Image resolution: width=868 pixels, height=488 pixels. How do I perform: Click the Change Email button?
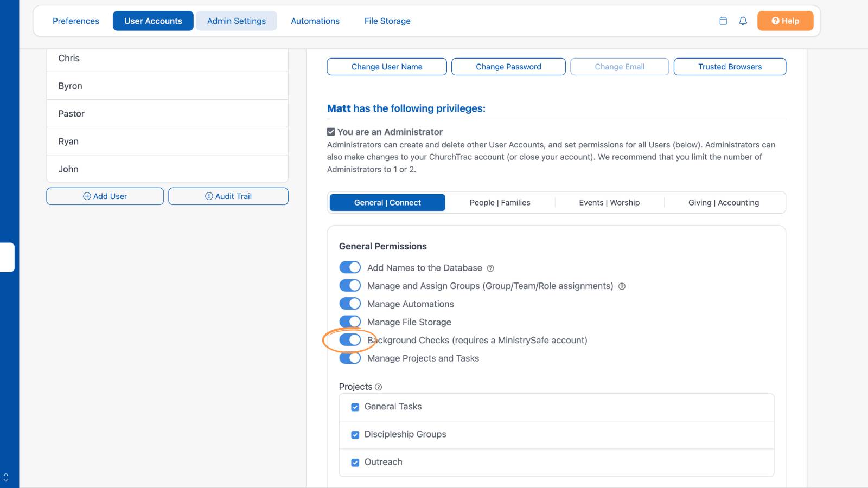coord(620,67)
